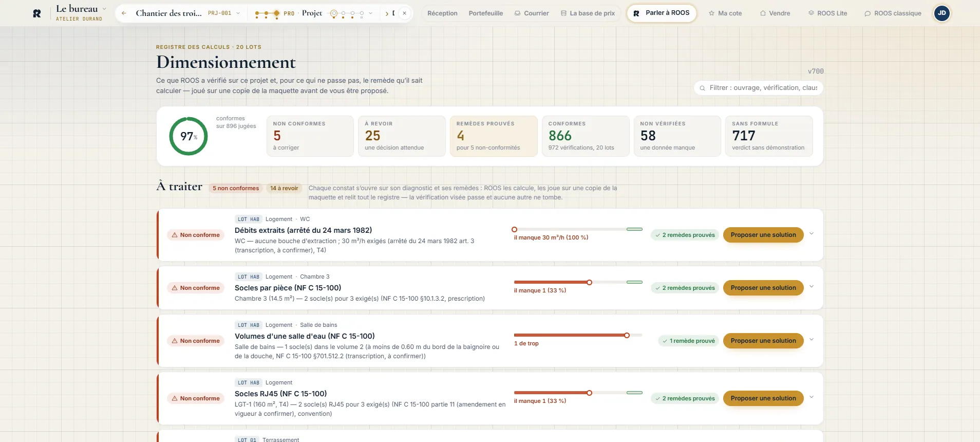This screenshot has height=442, width=980.
Task: Click the Socles RJ45 gauge bar
Action: (x=578, y=393)
